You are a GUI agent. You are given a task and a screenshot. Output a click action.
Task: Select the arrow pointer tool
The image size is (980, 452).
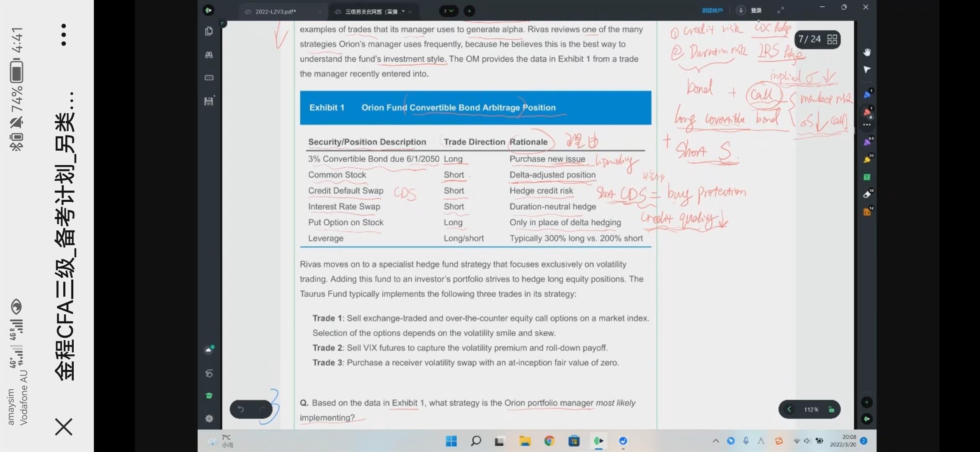[x=867, y=69]
